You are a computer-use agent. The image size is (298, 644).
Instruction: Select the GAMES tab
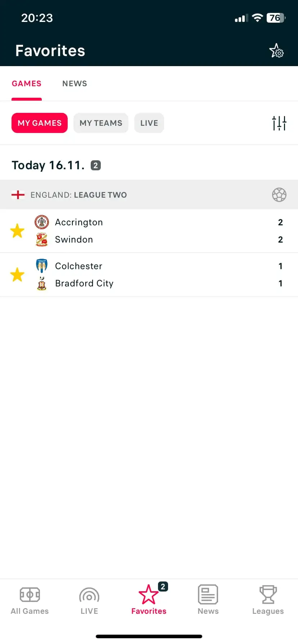tap(27, 83)
